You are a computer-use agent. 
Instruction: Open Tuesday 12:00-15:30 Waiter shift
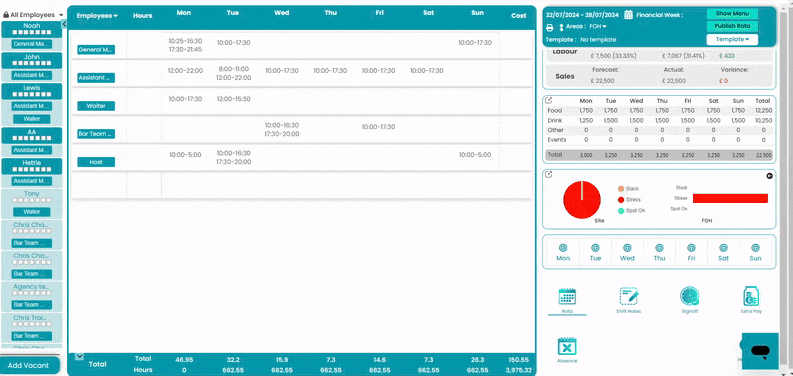(234, 99)
